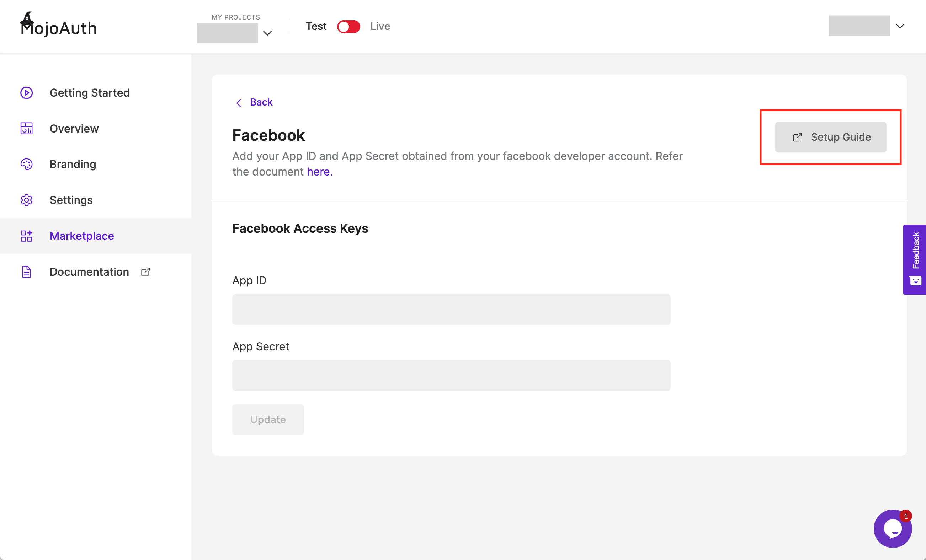This screenshot has height=560, width=926.
Task: Go to Settings in the sidebar
Action: click(x=71, y=200)
